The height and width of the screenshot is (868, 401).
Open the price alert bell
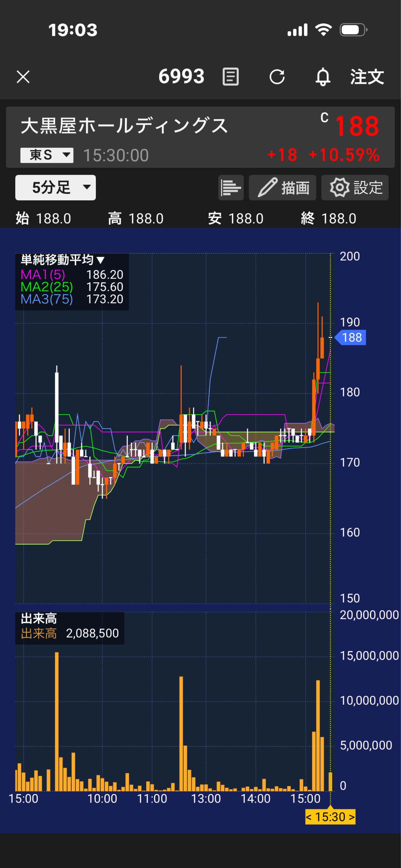click(323, 77)
